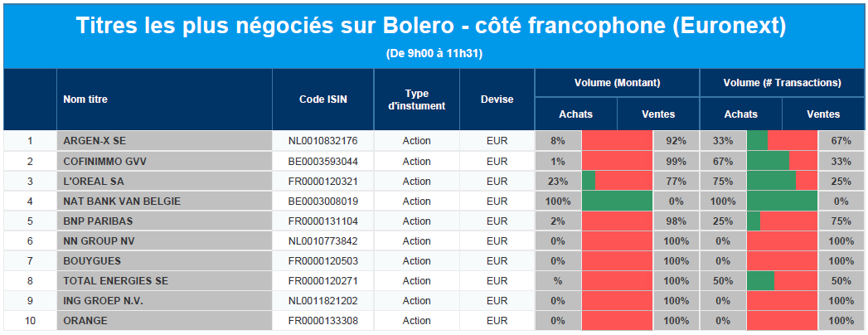Select the 'Volume (# Transactions)' header

coord(782,83)
